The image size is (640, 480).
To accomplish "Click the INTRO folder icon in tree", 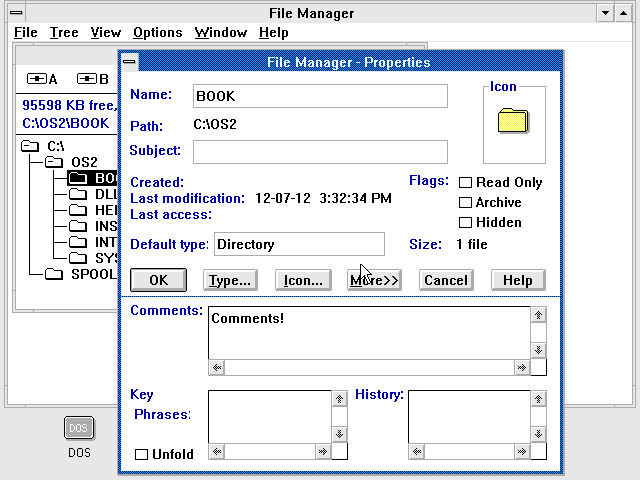I will (x=78, y=242).
